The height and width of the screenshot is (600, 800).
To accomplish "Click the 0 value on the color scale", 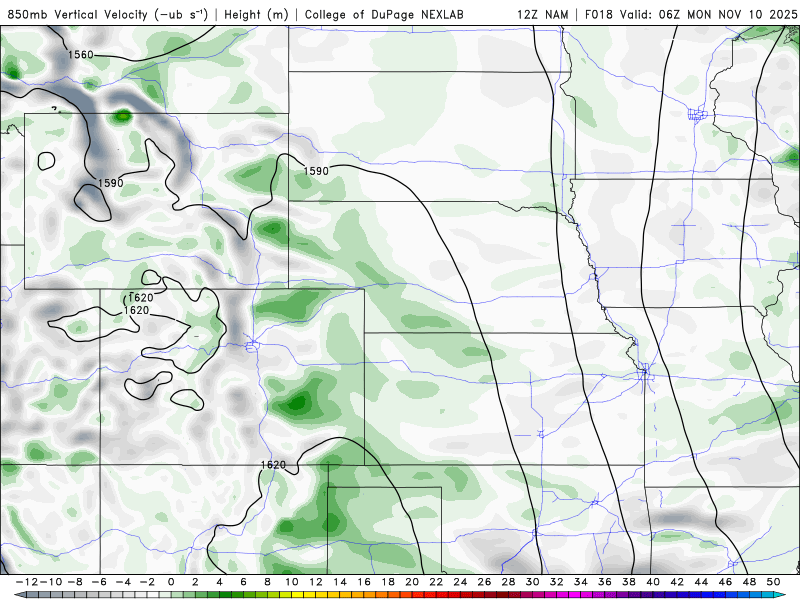I will [171, 582].
